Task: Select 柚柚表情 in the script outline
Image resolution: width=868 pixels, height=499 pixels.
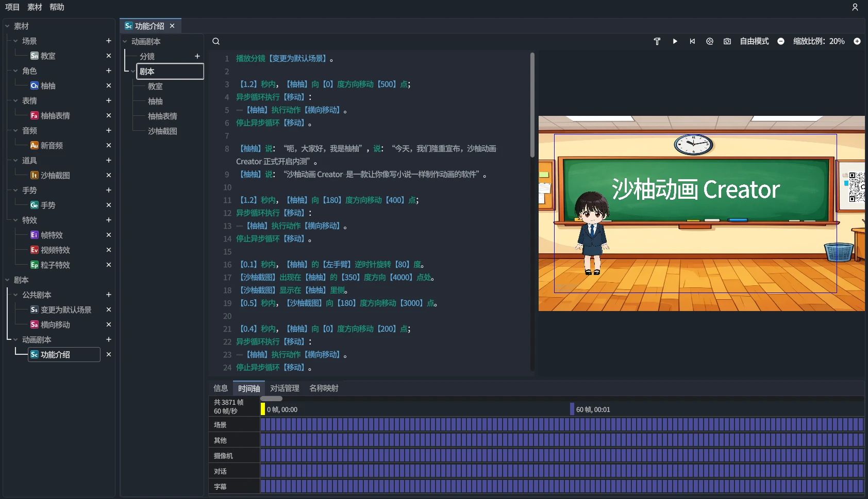Action: (x=162, y=116)
